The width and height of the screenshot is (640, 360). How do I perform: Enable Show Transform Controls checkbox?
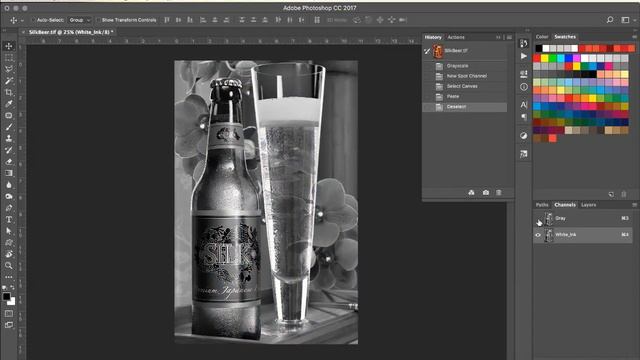point(98,20)
